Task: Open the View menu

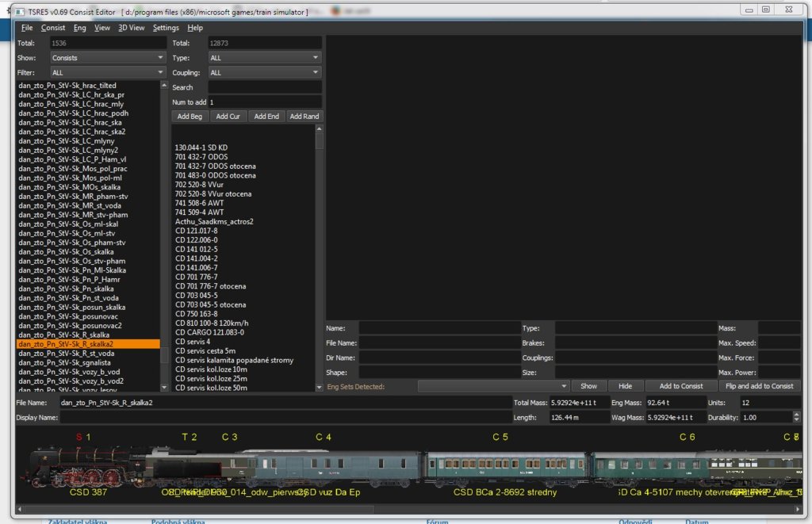Action: (x=102, y=28)
